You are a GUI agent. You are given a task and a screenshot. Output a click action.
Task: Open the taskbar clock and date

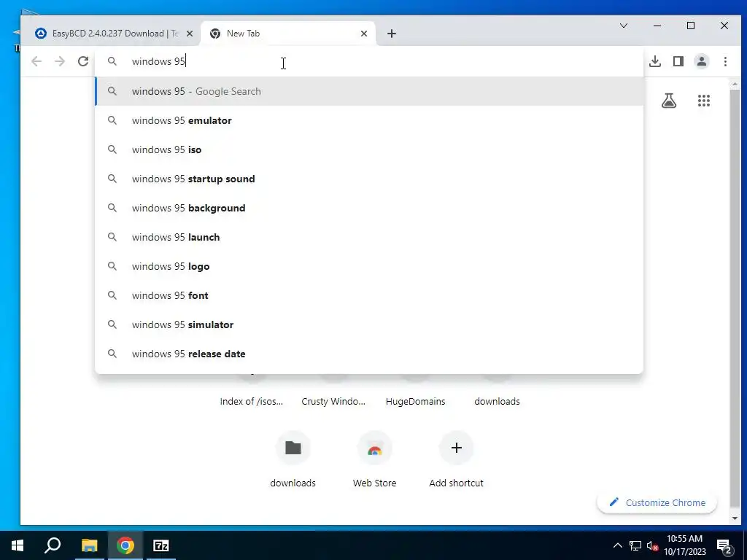click(685, 545)
